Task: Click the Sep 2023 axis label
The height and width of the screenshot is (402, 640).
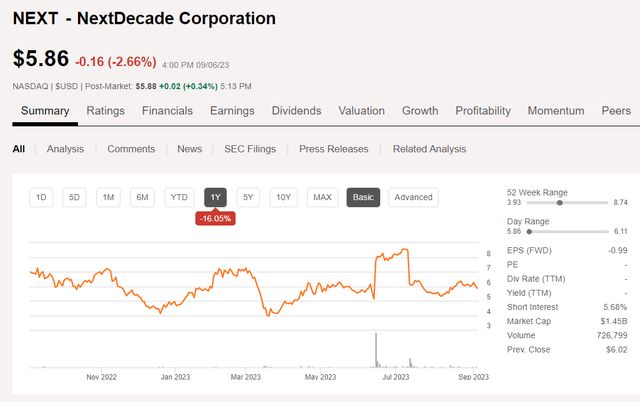Action: pyautogui.click(x=473, y=377)
